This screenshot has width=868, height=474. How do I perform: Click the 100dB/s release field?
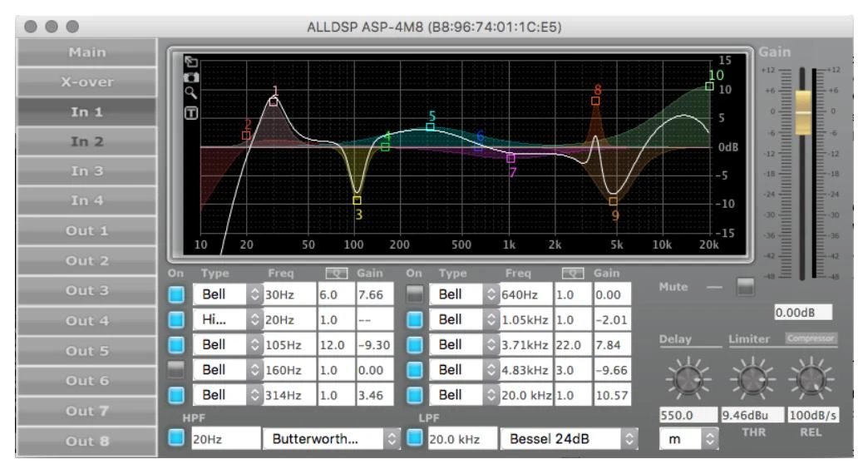point(813,415)
